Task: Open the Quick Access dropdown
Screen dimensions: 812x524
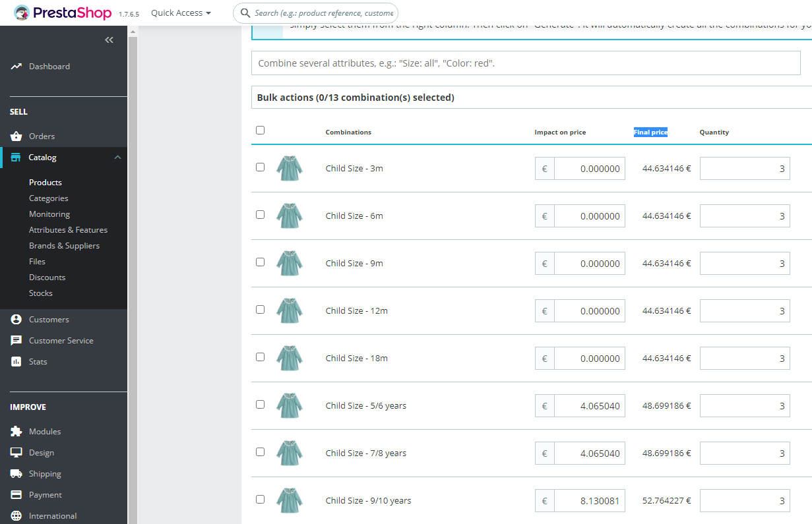Action: point(181,13)
